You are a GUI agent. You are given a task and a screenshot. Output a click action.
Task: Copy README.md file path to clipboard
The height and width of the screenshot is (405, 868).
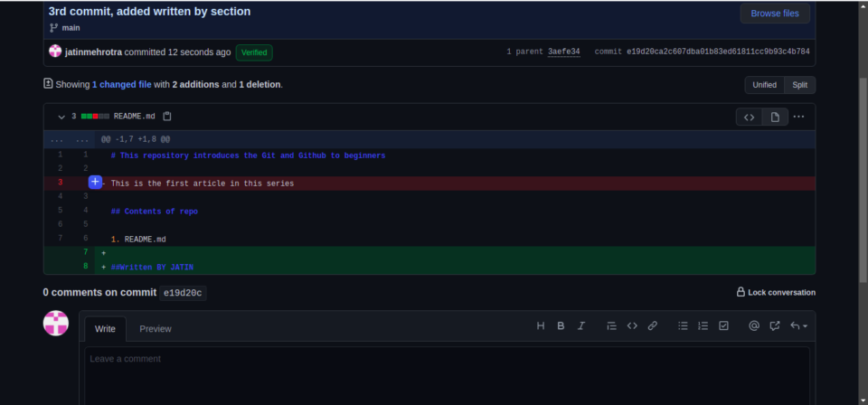point(167,117)
